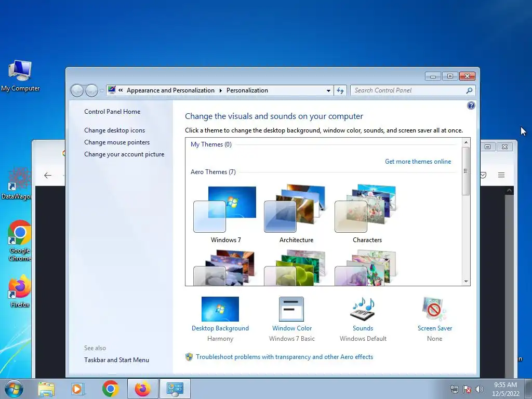
Task: Click the volume speaker tray icon
Action: click(480, 389)
